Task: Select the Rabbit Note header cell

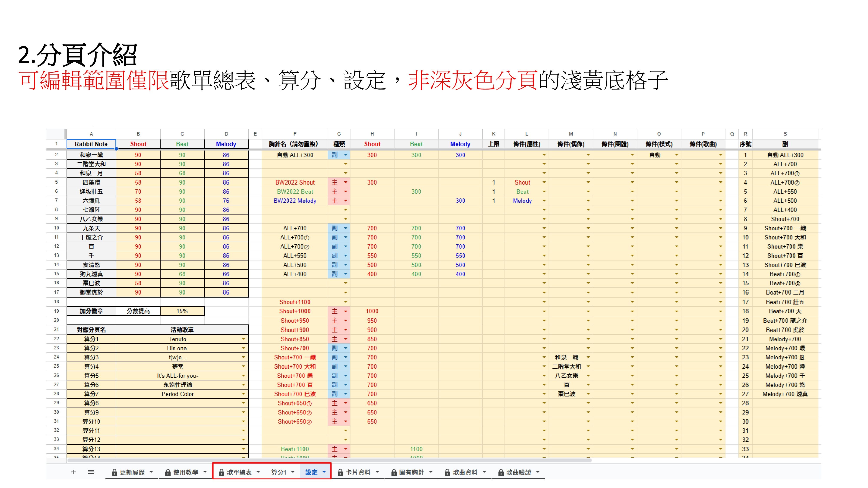Action: click(91, 144)
